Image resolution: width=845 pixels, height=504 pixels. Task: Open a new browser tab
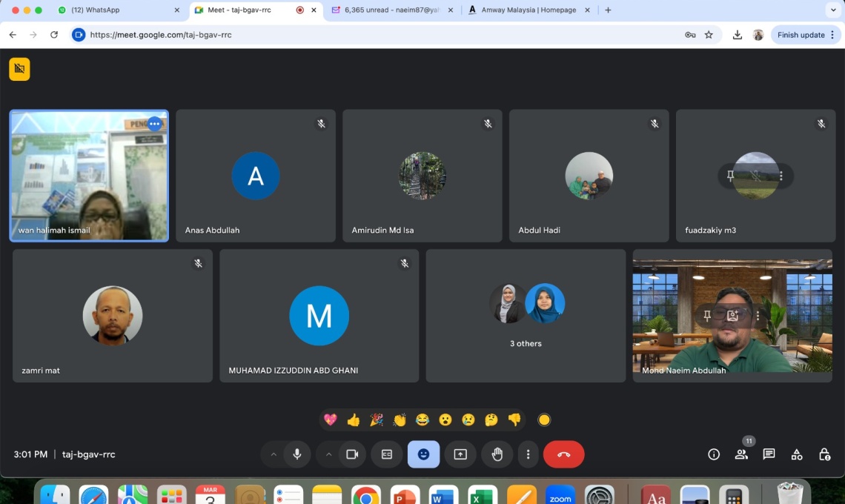tap(608, 10)
